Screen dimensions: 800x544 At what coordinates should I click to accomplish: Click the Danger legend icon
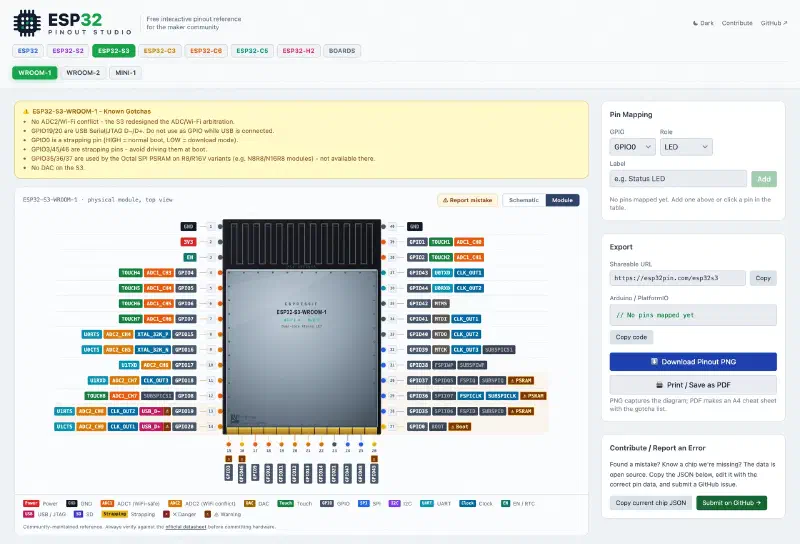(x=166, y=514)
